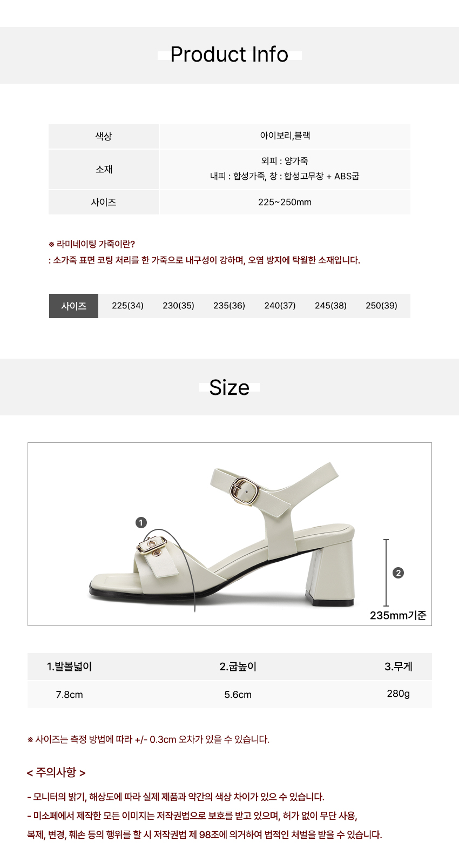Choose the 250(39) size option

[x=381, y=306]
